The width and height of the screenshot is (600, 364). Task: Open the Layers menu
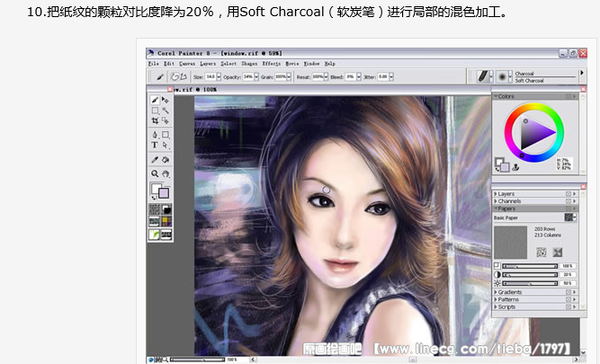coord(208,64)
